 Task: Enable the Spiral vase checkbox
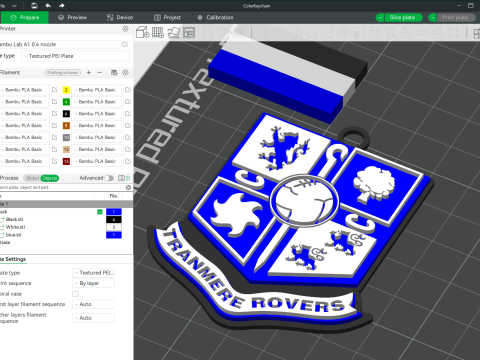click(x=75, y=294)
